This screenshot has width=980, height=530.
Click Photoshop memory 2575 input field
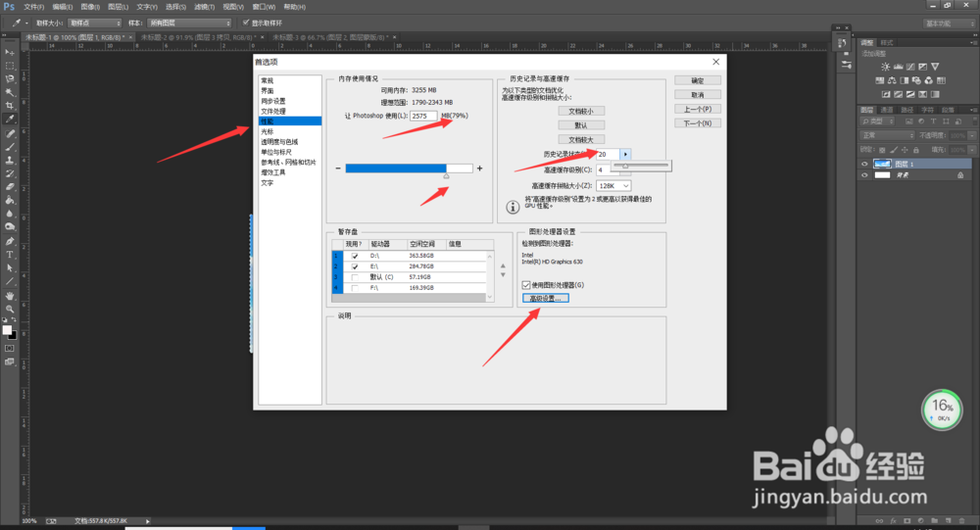pos(423,117)
